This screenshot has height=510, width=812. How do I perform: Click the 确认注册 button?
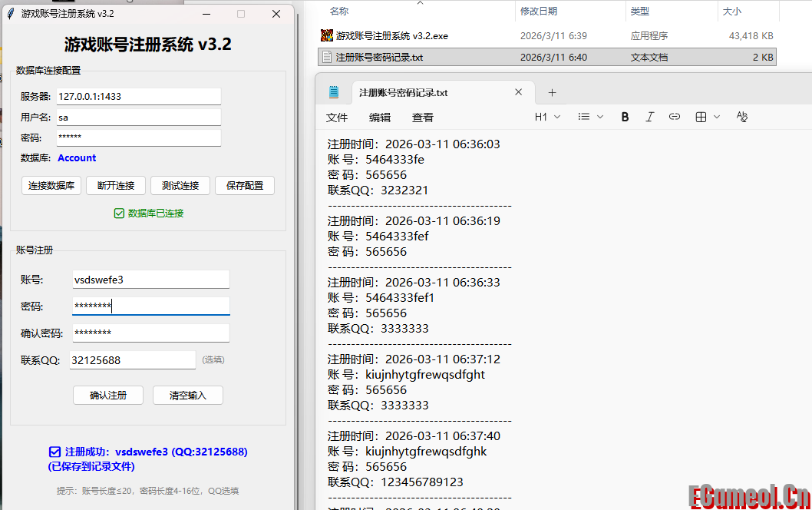point(108,395)
